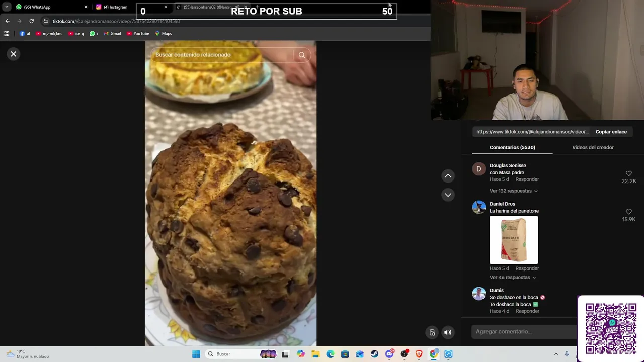644x362 pixels.
Task: Click Douglas Senisse's avatar
Action: (x=479, y=169)
